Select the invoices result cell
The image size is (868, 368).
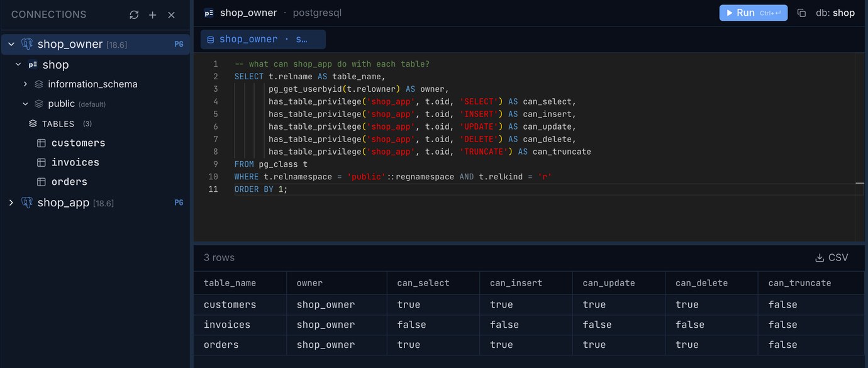pyautogui.click(x=240, y=325)
